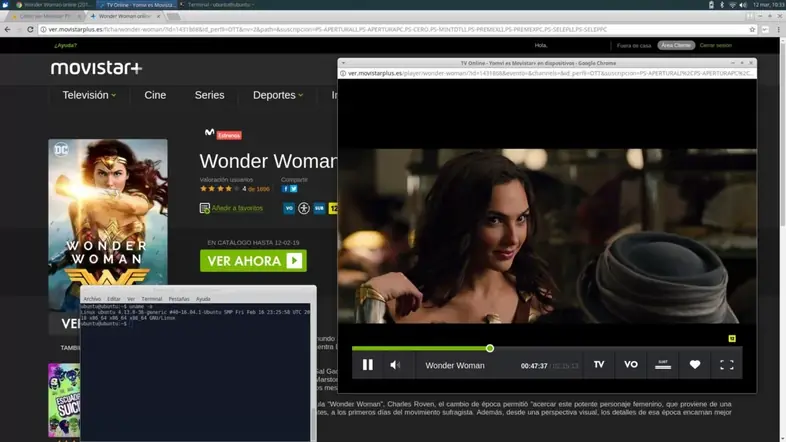Open Pestañas menu in the terminal
786x442 pixels.
tap(179, 299)
